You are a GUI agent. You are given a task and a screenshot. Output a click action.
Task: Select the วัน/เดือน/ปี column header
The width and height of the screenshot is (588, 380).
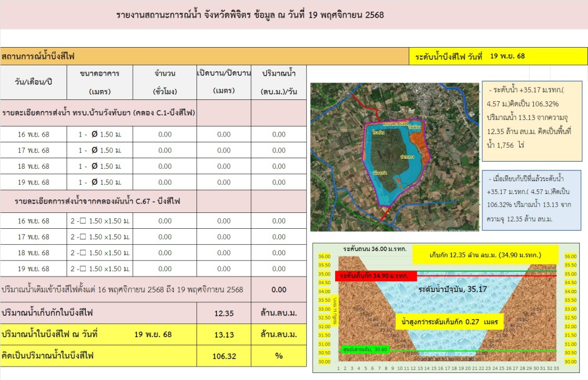(34, 82)
